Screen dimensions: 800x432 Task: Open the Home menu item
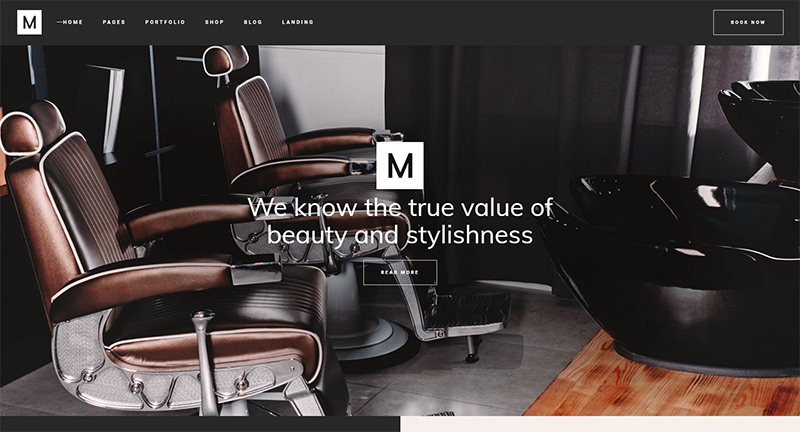[x=72, y=22]
